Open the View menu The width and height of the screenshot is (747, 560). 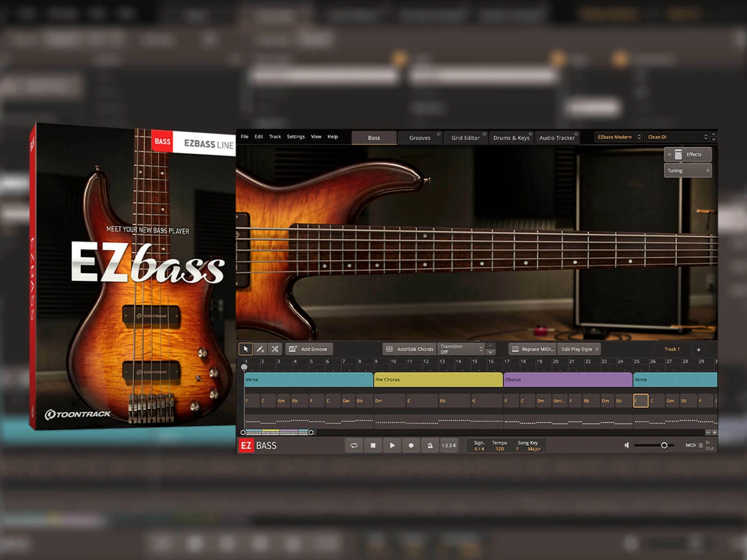click(316, 137)
